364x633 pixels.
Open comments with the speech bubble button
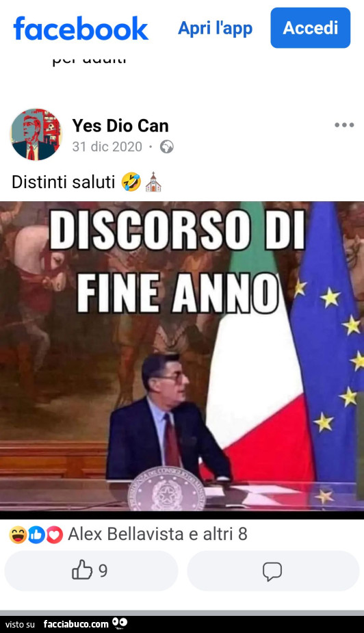273,571
